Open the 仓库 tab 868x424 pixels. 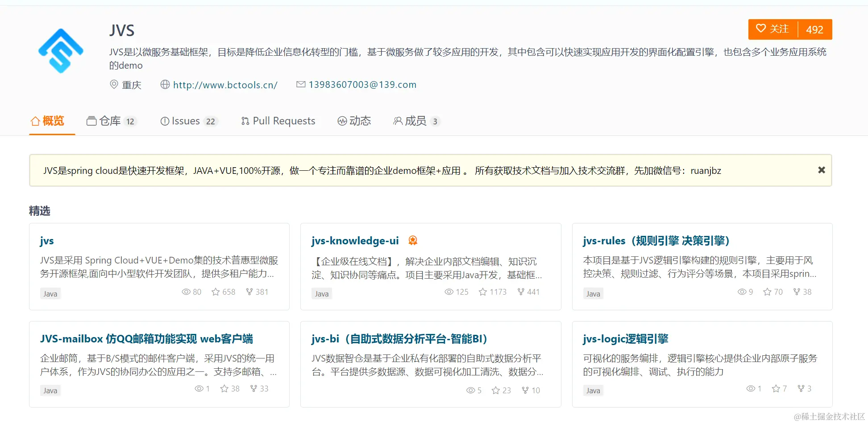coord(111,121)
